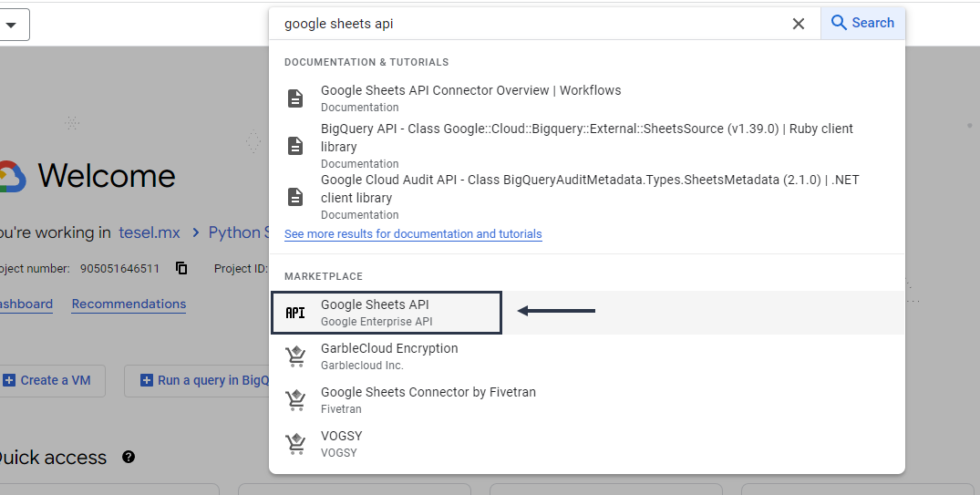Clear the search text with X icon
Viewport: 980px width, 495px height.
point(798,24)
